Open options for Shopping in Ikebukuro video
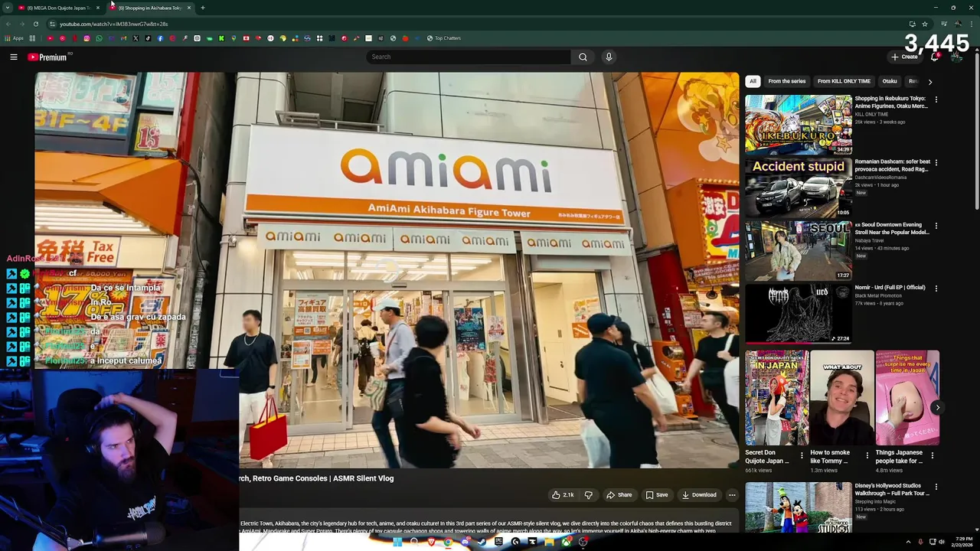Viewport: 980px width, 551px height. tap(936, 99)
